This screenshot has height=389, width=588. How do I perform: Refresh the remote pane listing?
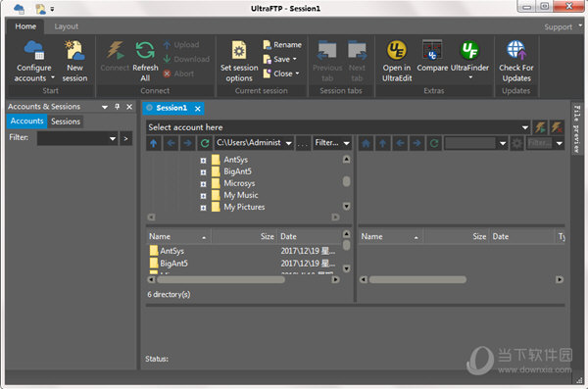(x=434, y=143)
